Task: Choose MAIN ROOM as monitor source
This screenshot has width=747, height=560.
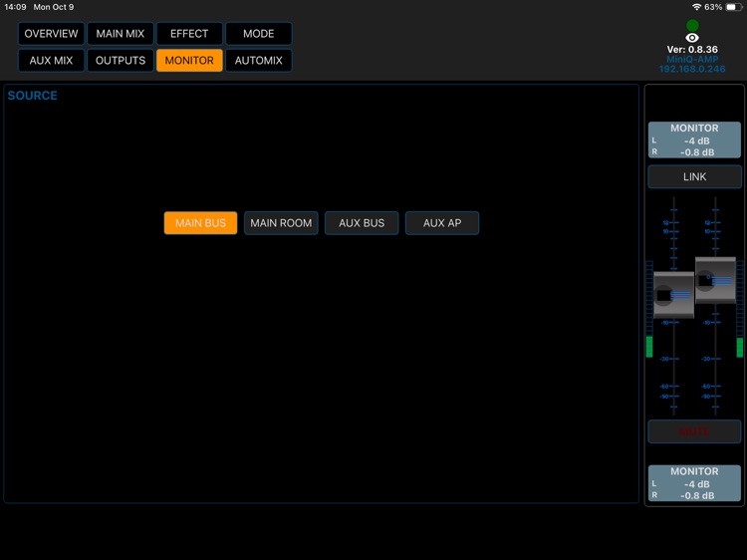Action: (x=281, y=223)
